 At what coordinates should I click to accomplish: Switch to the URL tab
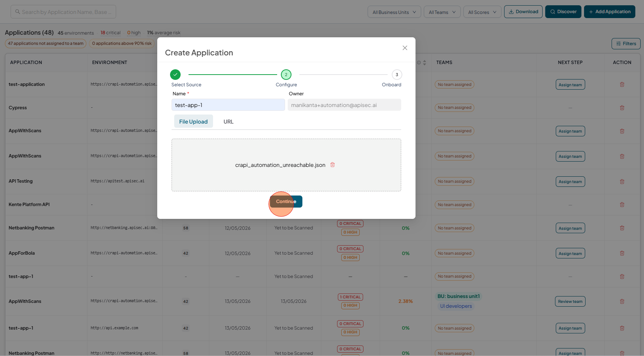pyautogui.click(x=228, y=122)
